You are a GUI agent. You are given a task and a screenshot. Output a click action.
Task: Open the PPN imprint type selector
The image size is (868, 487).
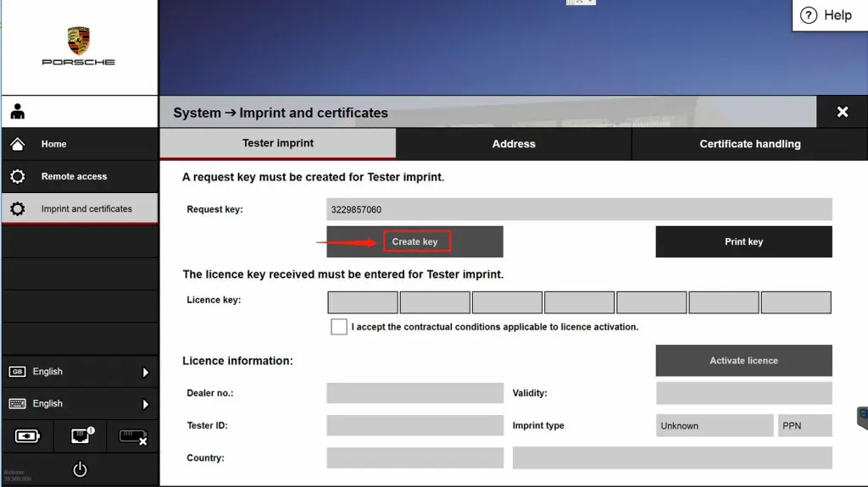tap(804, 426)
